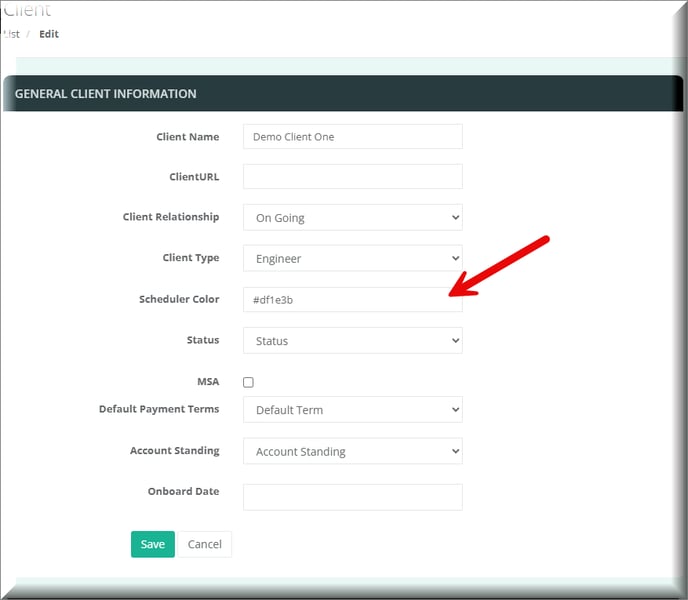Click the Onboard Date field
This screenshot has height=600, width=688.
(352, 497)
